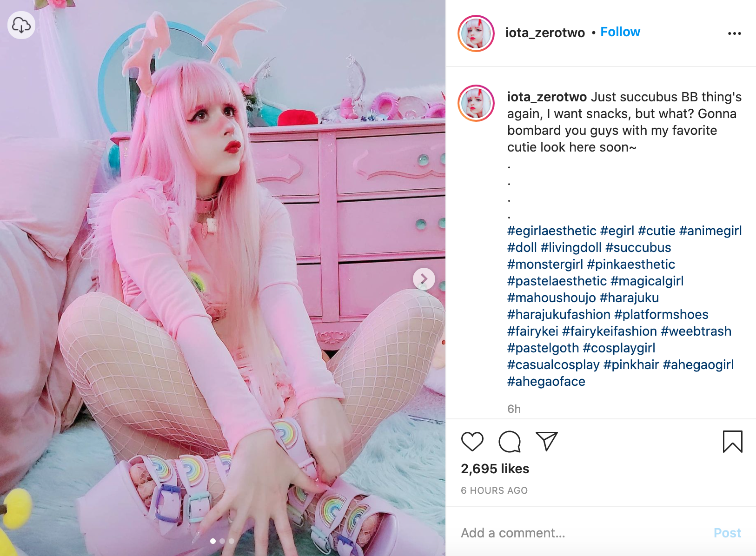Open the caption's profile avatar
Viewport: 756px width, 556px height.
point(476,103)
